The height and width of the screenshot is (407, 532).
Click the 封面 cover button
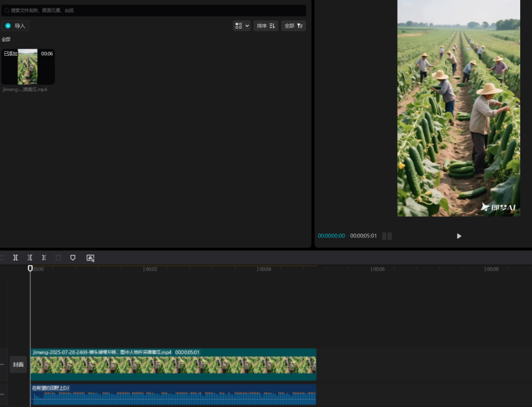coord(18,365)
